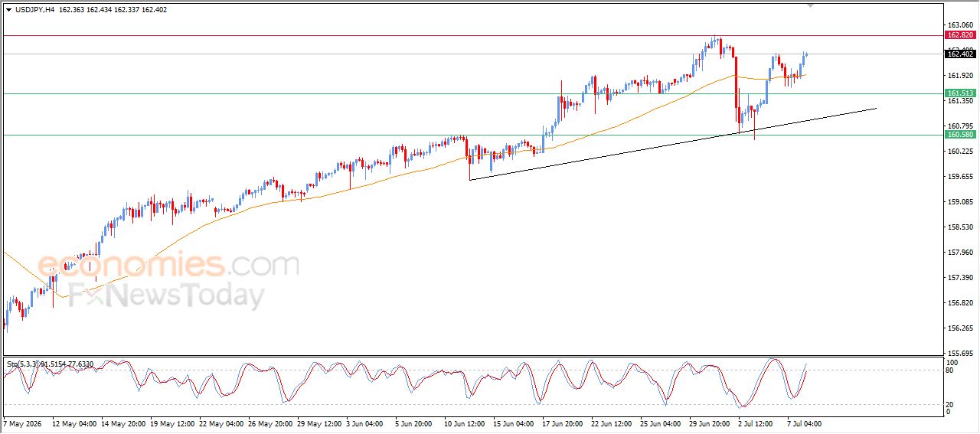Open the dropdown arrow beside USDJPY,H4
This screenshot has width=980, height=434.
(x=8, y=10)
